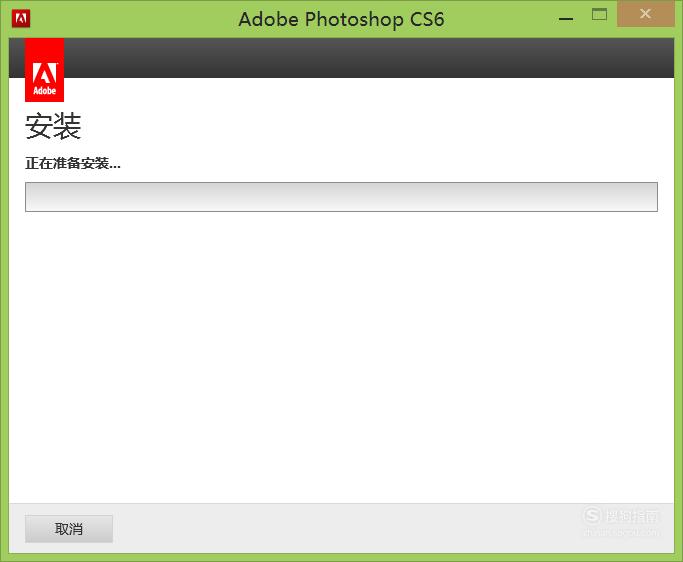Click the installation progress bar
The width and height of the screenshot is (683, 562).
[341, 197]
